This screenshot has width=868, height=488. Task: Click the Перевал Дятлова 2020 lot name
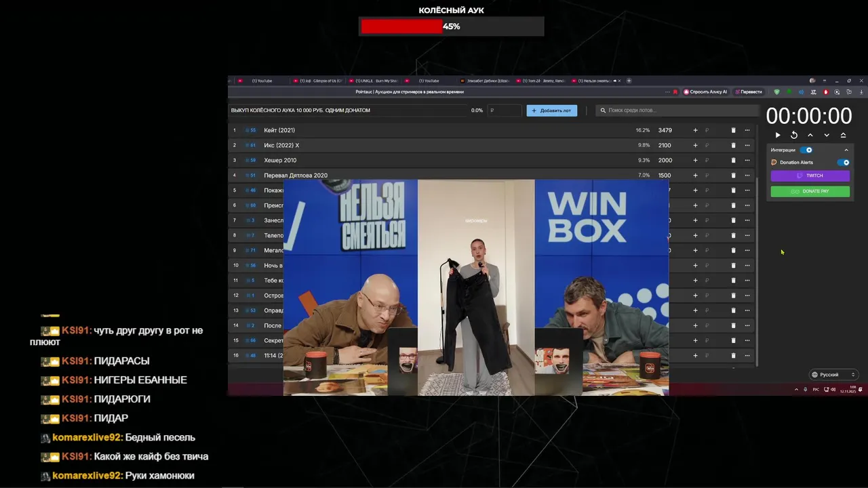[x=296, y=175]
